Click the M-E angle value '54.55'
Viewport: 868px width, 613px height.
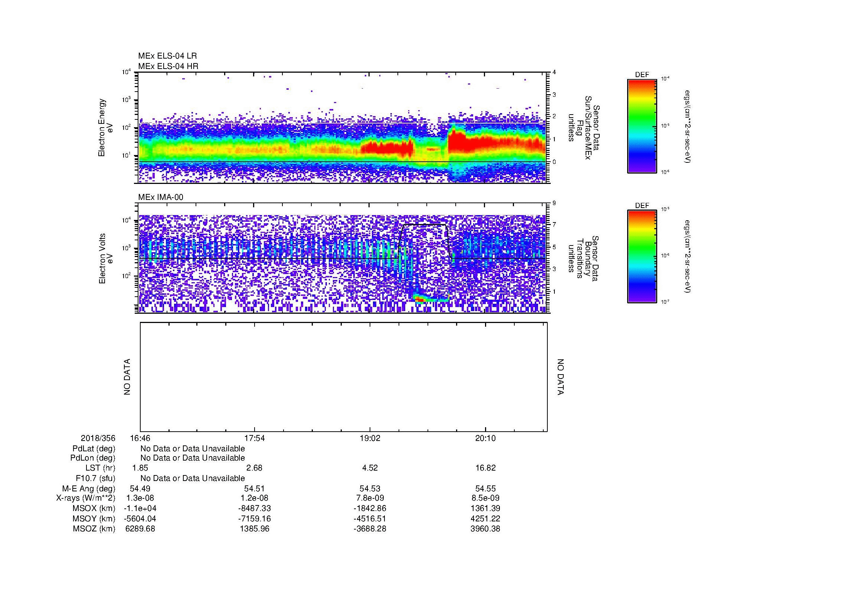(485, 489)
